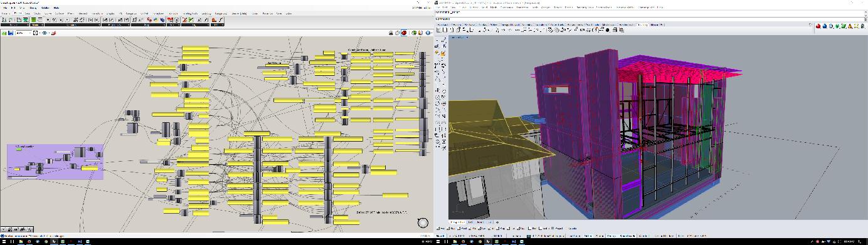
Task: Save the Grasshopper document with the floppy icon
Action: (x=11, y=33)
